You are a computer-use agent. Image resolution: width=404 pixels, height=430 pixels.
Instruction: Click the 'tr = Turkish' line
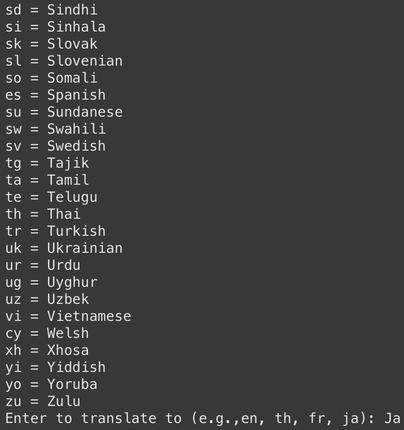(55, 231)
